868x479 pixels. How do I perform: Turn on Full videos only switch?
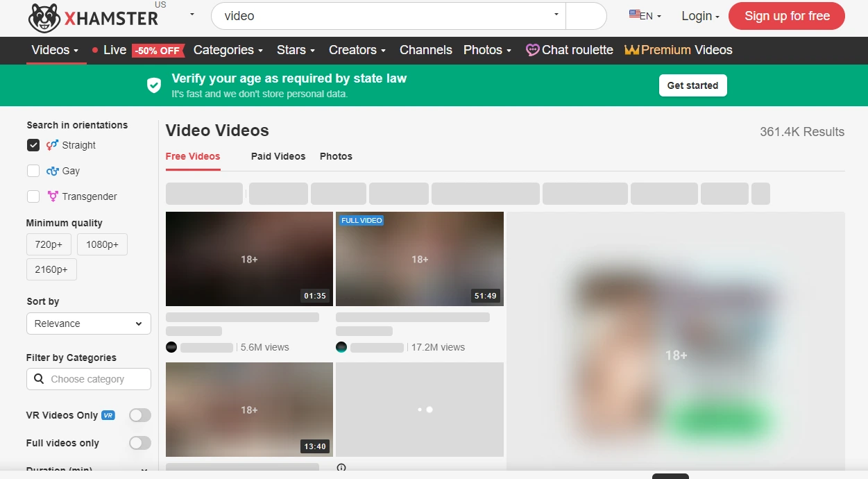tap(139, 443)
